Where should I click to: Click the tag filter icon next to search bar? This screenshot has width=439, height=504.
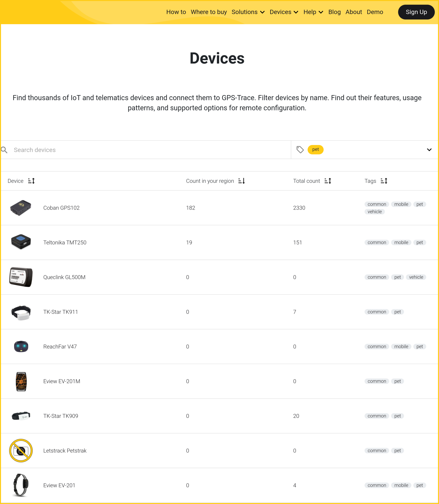pyautogui.click(x=300, y=150)
